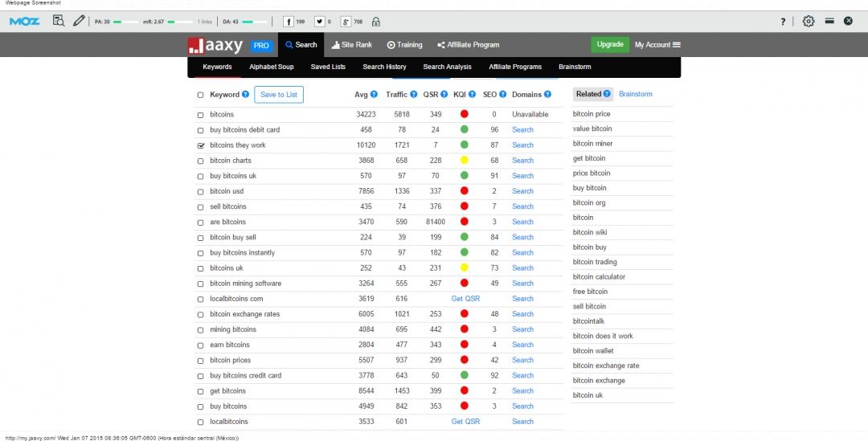Click Search domains for buy bitcoins uk
The width and height of the screenshot is (868, 441).
[x=522, y=176]
